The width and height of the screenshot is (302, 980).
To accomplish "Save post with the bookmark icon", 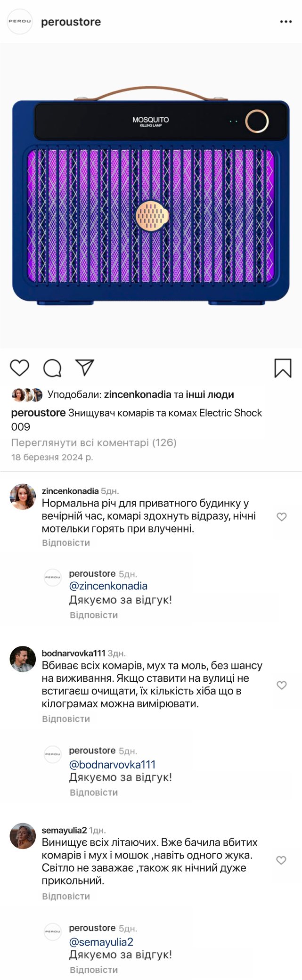I will point(283,368).
